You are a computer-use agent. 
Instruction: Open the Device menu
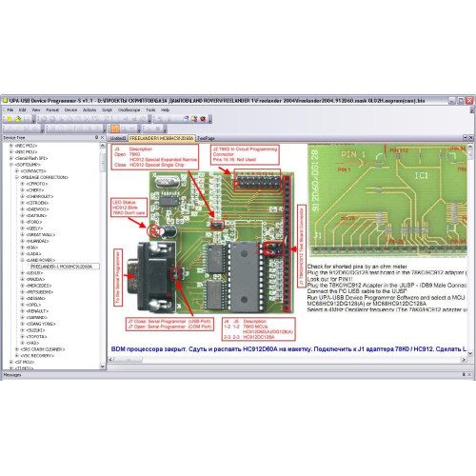(70, 109)
